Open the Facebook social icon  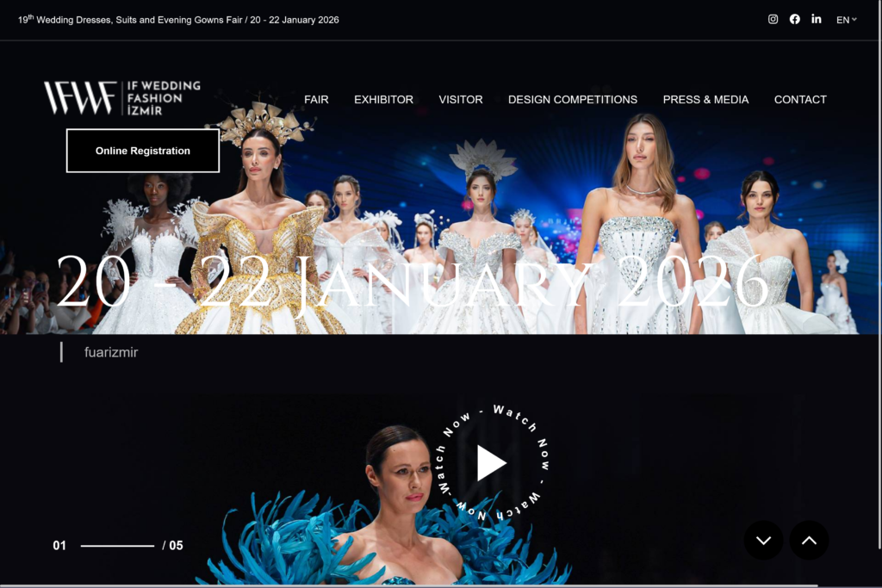[x=794, y=19]
